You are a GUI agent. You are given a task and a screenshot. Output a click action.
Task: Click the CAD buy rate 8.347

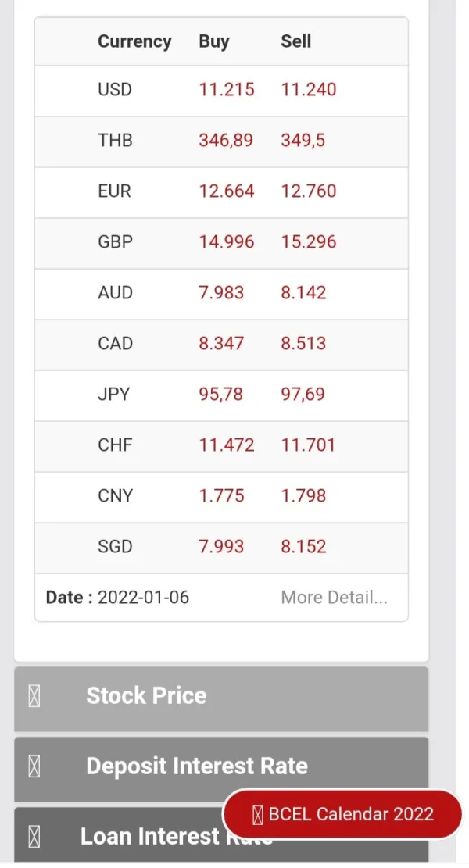pos(221,344)
